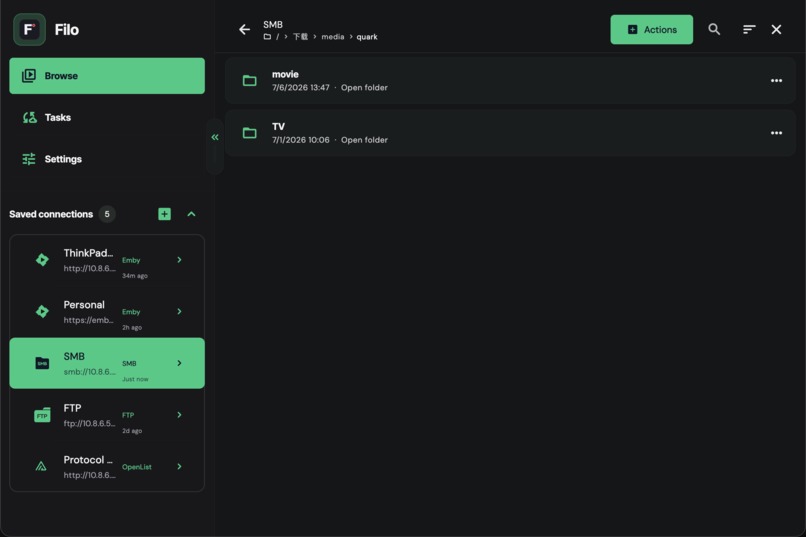Click the movie date 7/6/2026 13:47

tap(301, 88)
